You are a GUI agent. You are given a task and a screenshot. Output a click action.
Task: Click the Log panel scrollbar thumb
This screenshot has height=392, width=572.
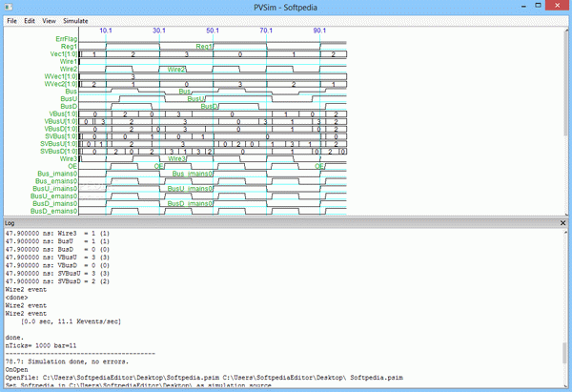[x=566, y=353]
